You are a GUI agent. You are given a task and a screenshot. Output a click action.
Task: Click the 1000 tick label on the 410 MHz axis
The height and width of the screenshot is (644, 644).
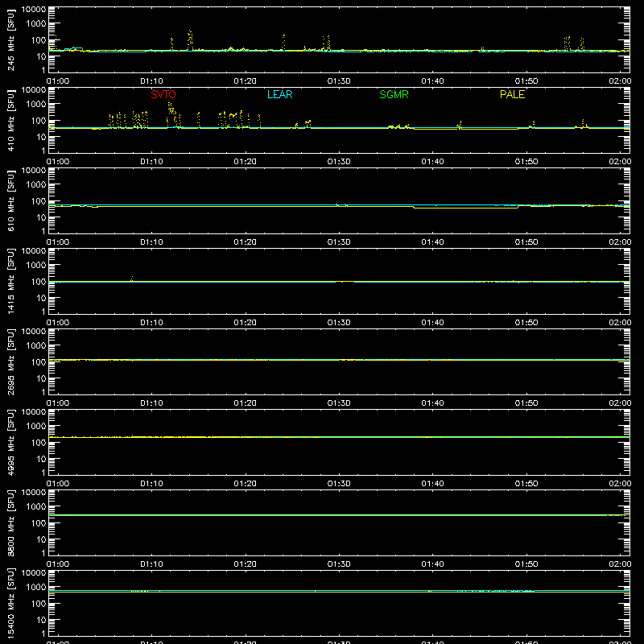(x=36, y=105)
